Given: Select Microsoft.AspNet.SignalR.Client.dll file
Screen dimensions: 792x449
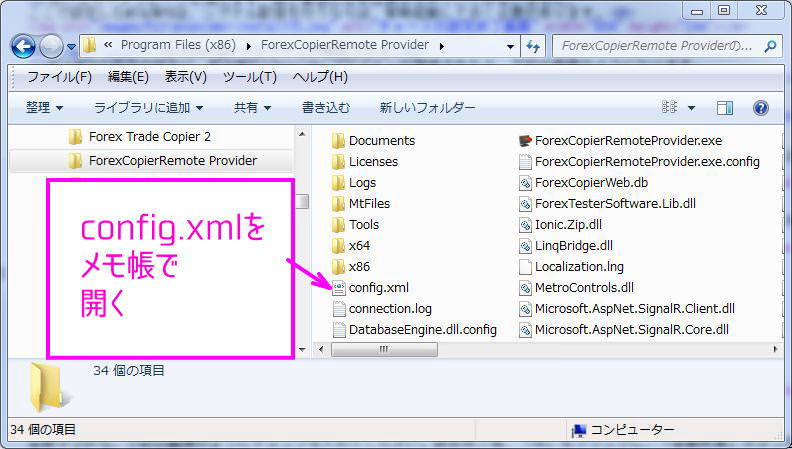Looking at the screenshot, I should tap(626, 309).
